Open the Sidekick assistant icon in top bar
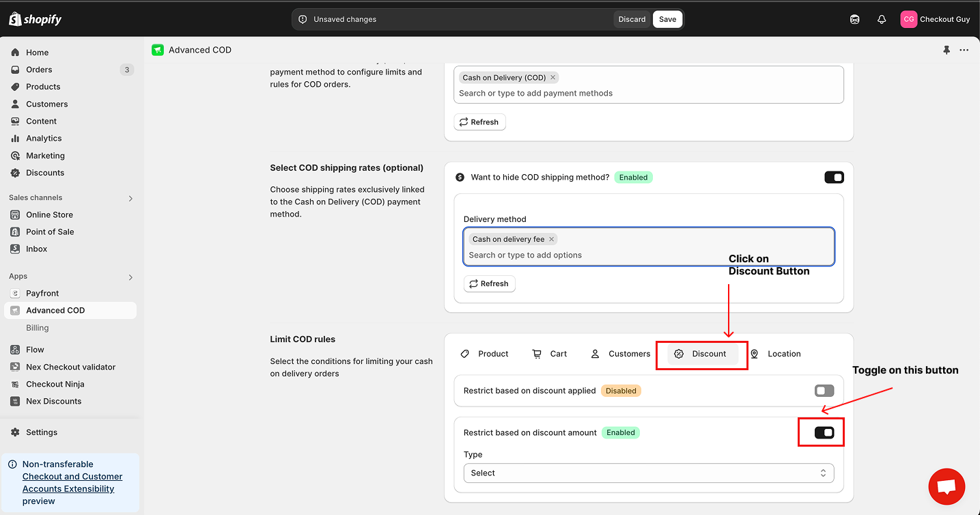The image size is (980, 515). coord(854,19)
